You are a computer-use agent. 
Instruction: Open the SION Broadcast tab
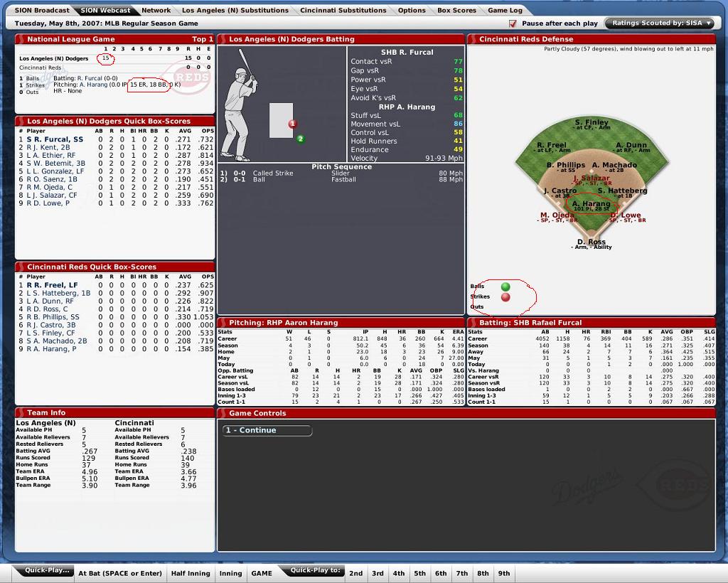[x=42, y=10]
